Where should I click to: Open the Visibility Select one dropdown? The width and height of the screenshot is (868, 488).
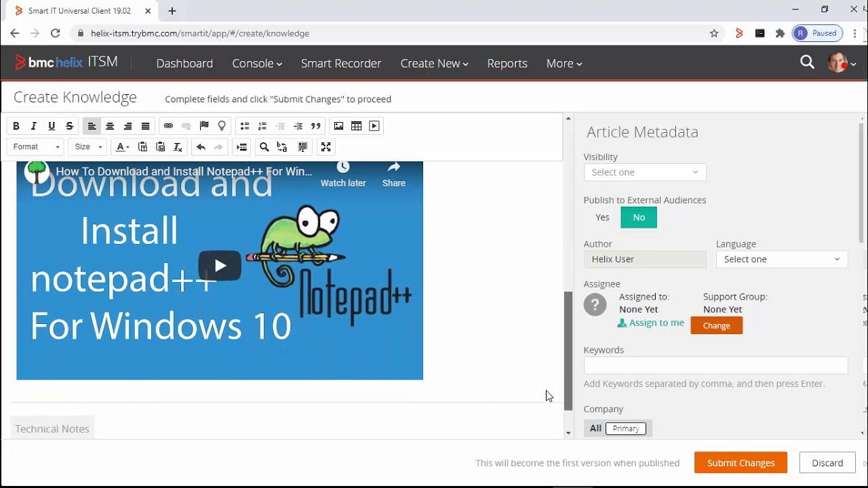(x=645, y=172)
